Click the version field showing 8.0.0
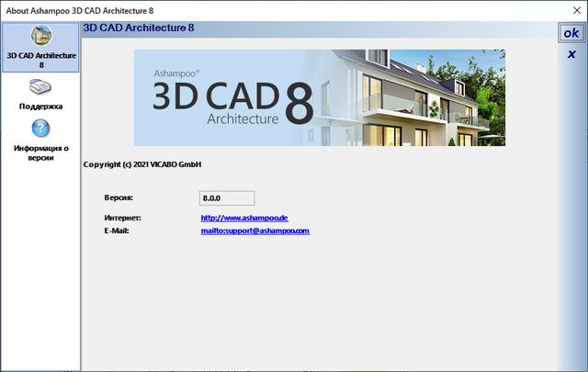Screen dimensions: 588x372 pos(227,198)
